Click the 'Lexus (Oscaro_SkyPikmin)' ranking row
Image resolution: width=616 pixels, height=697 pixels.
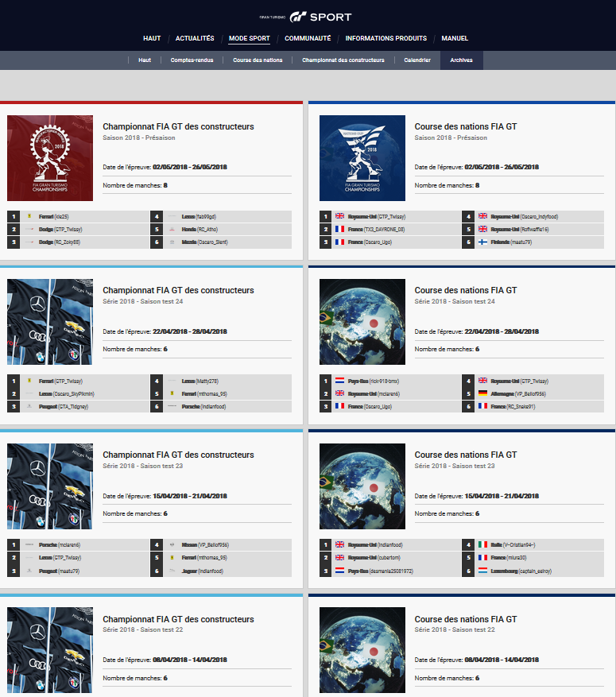click(78, 394)
